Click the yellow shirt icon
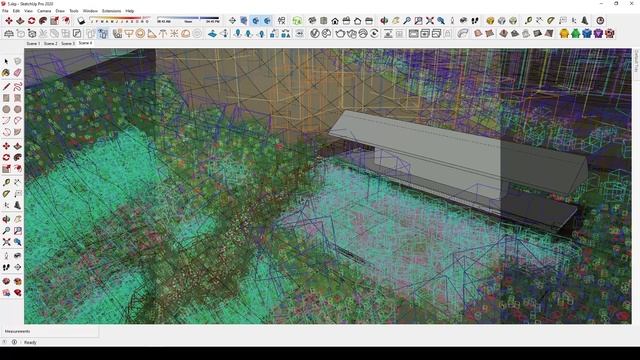The width and height of the screenshot is (640, 360). click(564, 34)
